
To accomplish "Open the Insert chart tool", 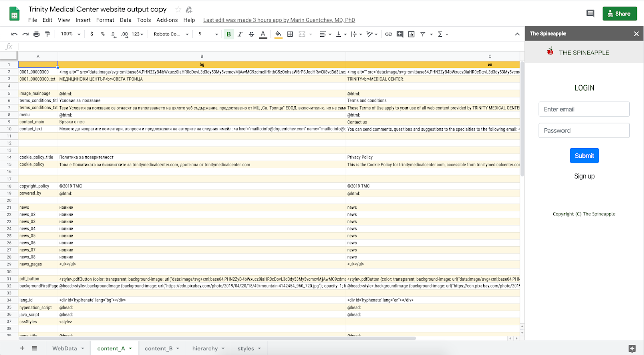I will click(411, 34).
